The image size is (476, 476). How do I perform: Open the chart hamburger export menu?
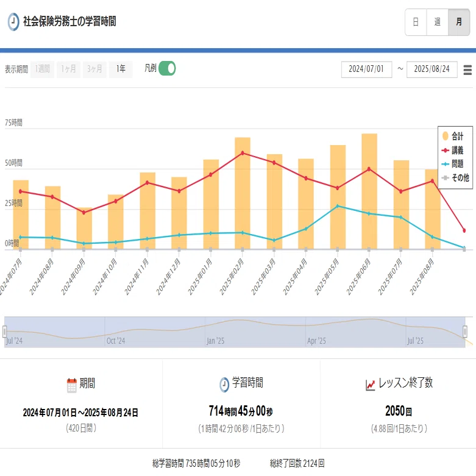467,70
